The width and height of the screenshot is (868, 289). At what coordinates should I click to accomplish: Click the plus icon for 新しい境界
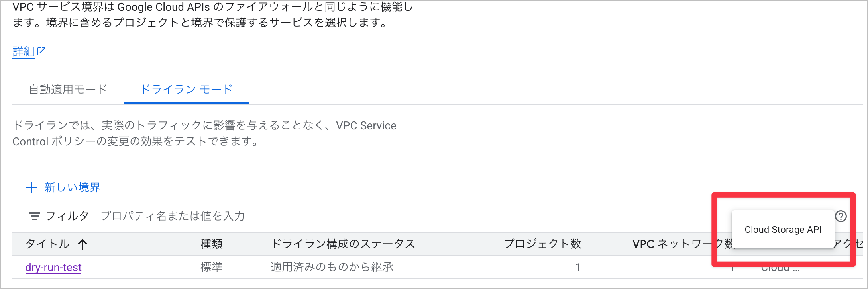point(31,187)
